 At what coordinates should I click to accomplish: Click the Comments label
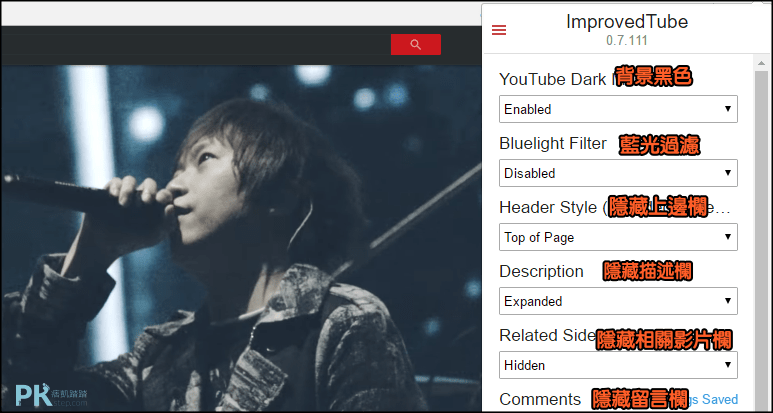540,399
